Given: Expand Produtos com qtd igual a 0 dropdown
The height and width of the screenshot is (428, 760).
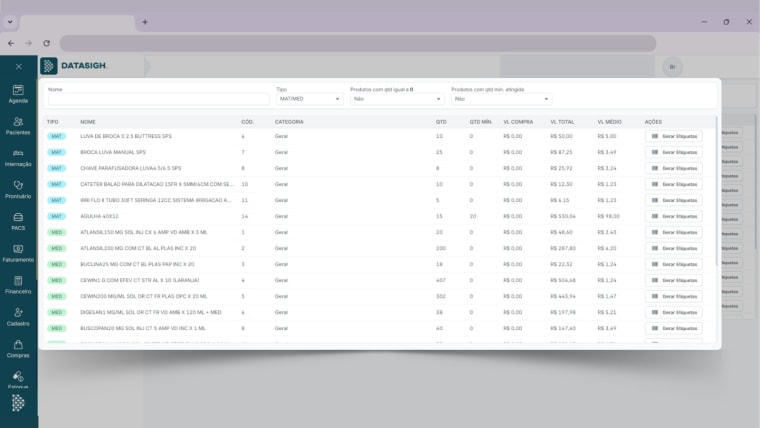Looking at the screenshot, I should pos(397,99).
